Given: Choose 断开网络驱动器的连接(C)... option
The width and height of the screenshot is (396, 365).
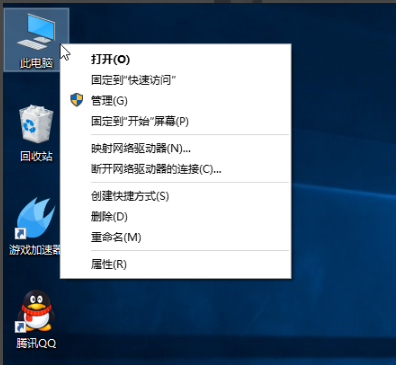Looking at the screenshot, I should click(x=175, y=169).
